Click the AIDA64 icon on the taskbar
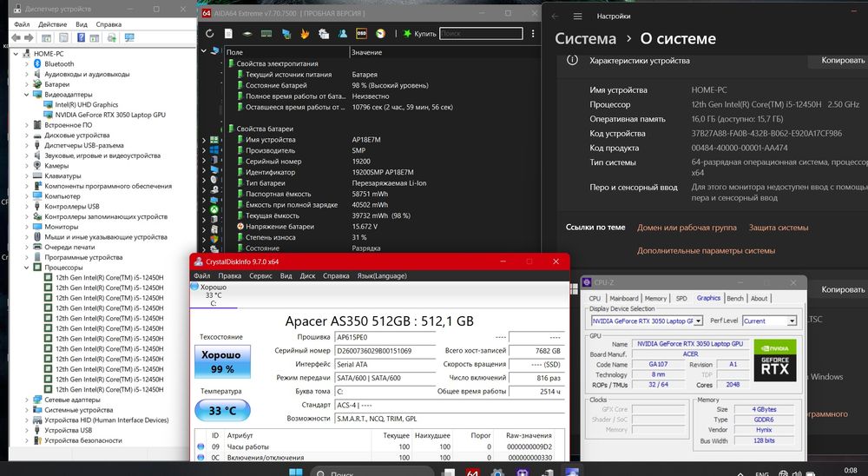The image size is (868, 476). point(472,473)
